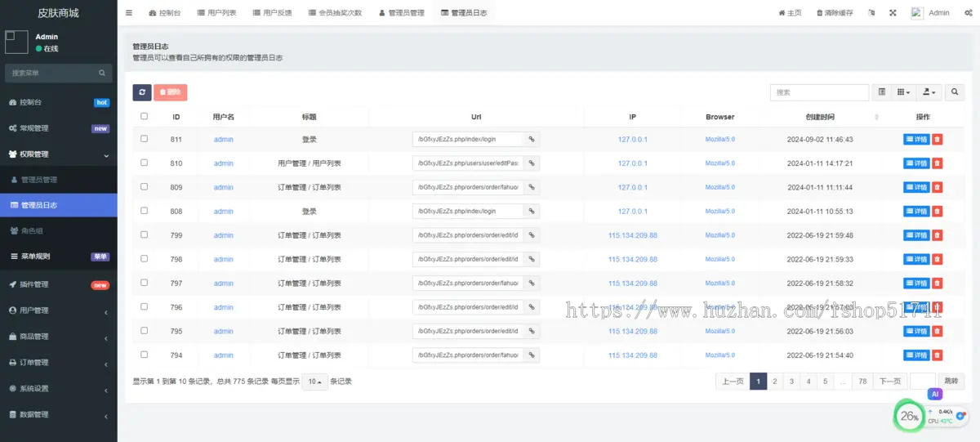Go to page 78 in pagination
The height and width of the screenshot is (442, 980).
point(862,382)
